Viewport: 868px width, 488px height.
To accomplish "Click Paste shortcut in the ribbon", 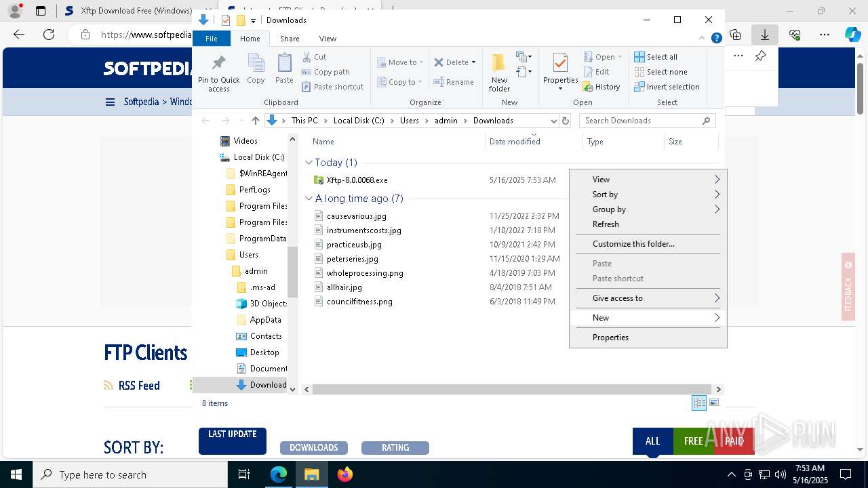I will (333, 87).
